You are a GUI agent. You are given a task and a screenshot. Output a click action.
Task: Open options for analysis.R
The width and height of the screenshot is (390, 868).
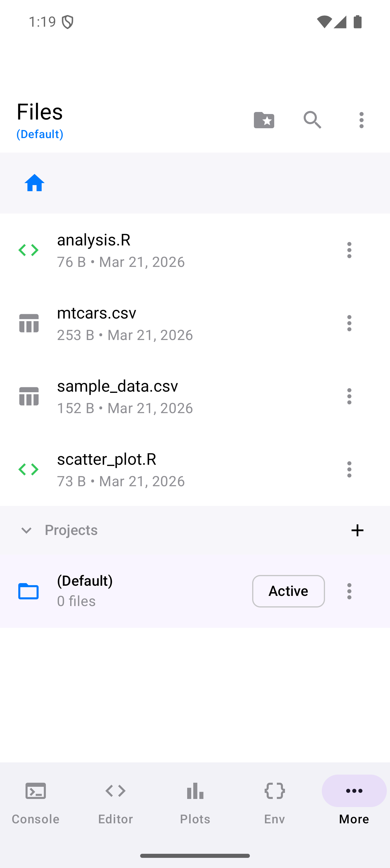coord(349,250)
